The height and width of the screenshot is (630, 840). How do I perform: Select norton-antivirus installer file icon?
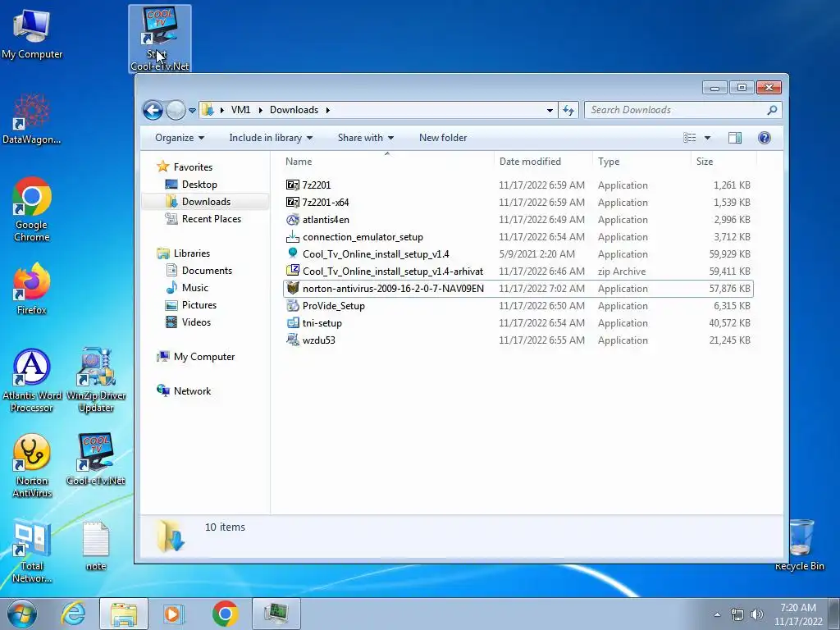tap(293, 288)
